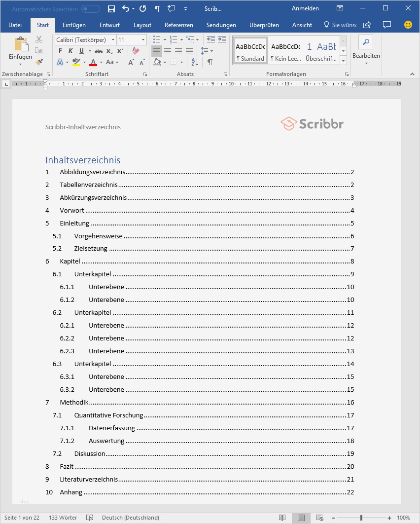420x524 pixels.
Task: Toggle formatting marks in the quick access toolbar
Action: 157,9
